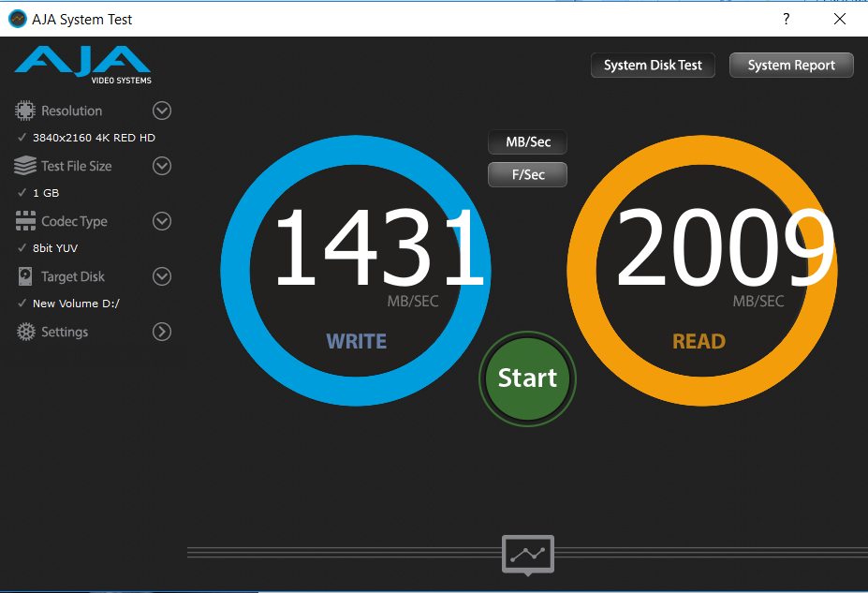Click the Target Disk drive icon

[x=25, y=276]
